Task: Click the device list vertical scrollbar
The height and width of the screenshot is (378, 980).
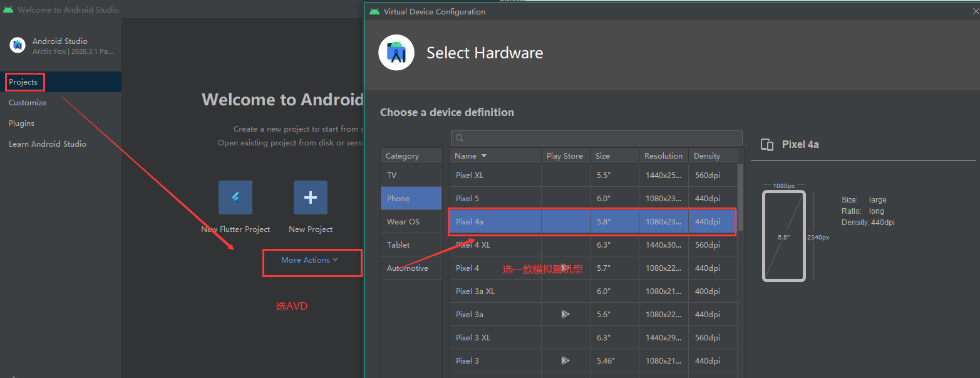Action: (741, 197)
